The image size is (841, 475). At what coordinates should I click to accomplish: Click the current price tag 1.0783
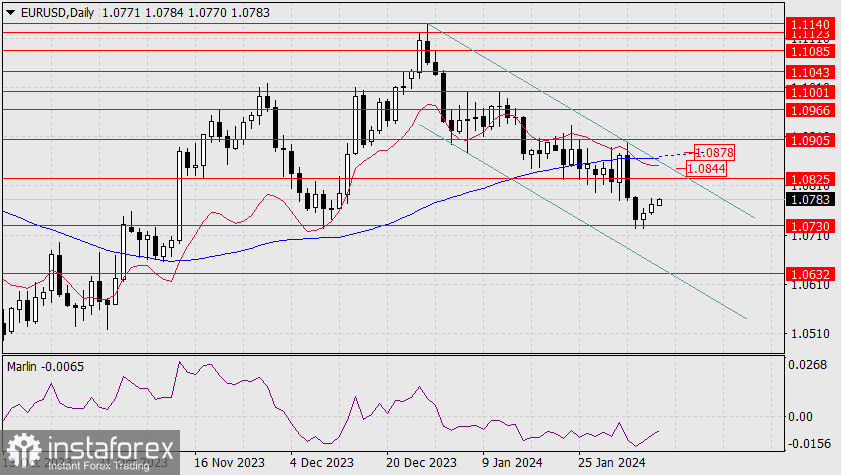[x=810, y=199]
